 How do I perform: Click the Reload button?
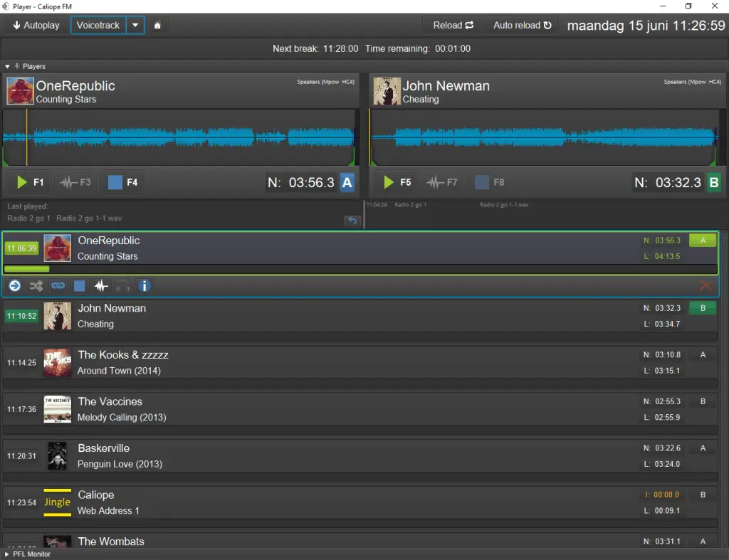pyautogui.click(x=453, y=25)
